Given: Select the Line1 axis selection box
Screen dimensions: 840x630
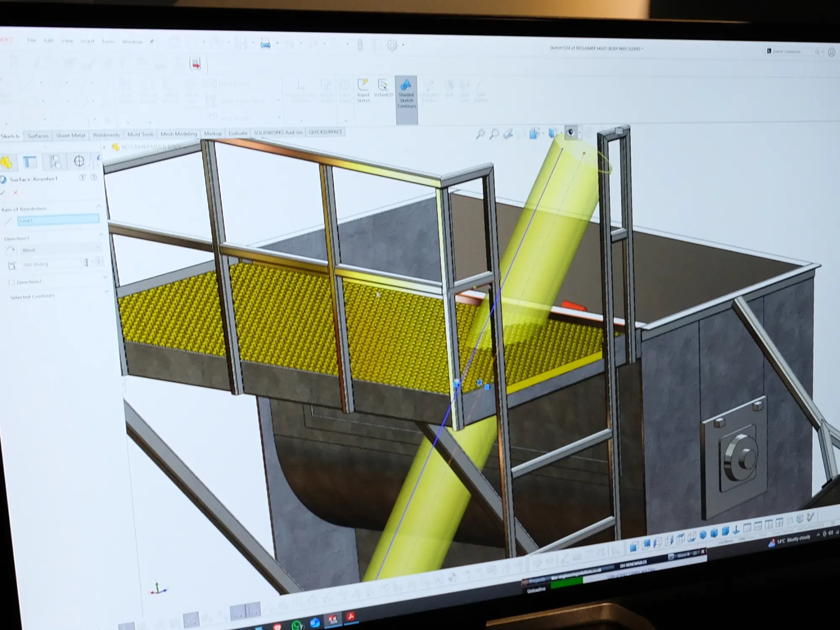Looking at the screenshot, I should tap(59, 219).
